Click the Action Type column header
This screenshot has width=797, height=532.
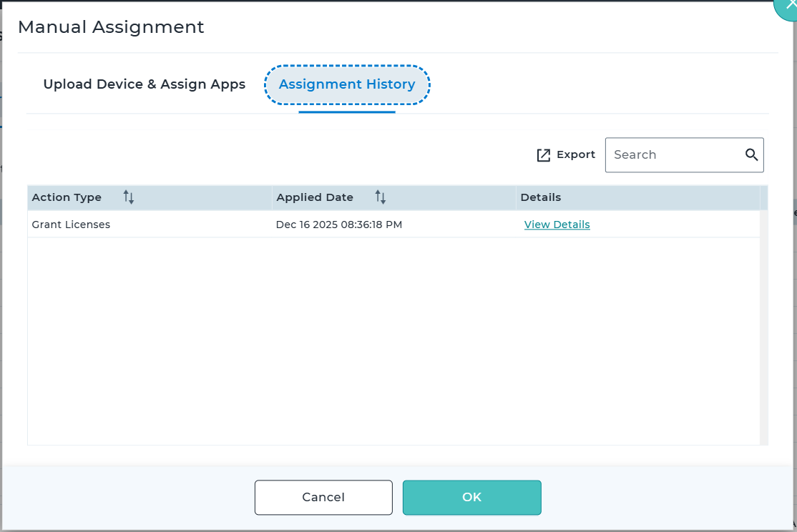[67, 197]
